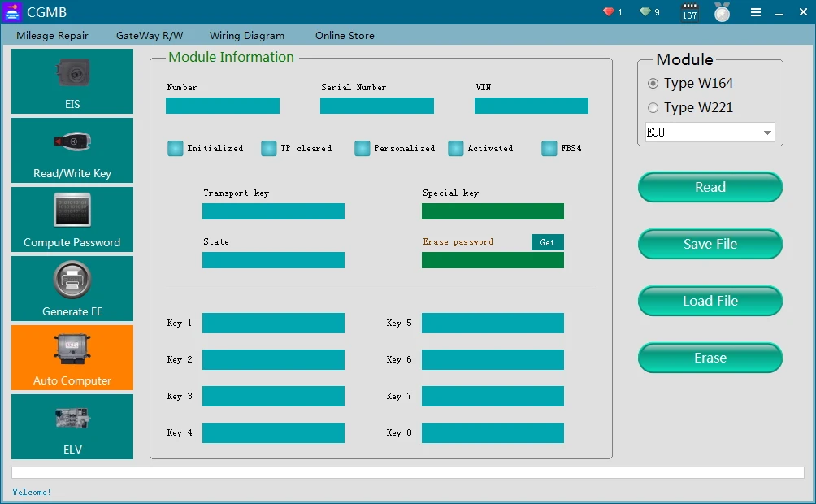The width and height of the screenshot is (816, 504).
Task: Click the progress bar at the bottom
Action: click(x=407, y=472)
